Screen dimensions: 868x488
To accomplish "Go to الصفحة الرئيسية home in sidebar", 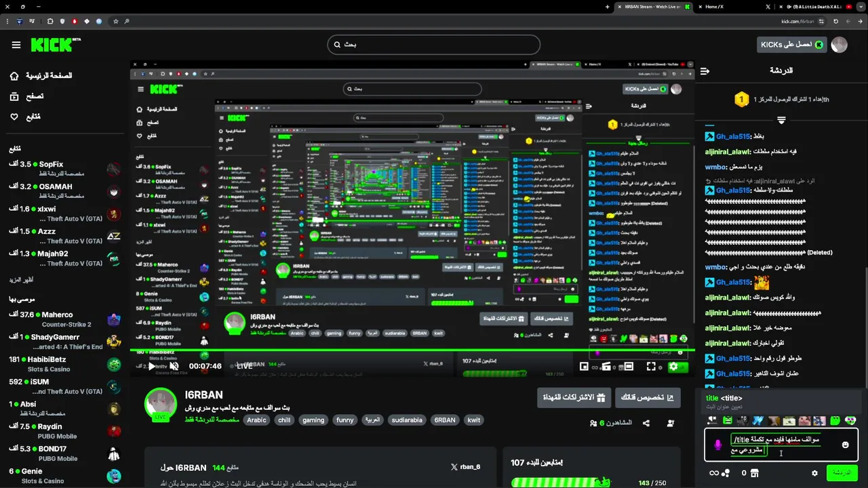I will click(x=41, y=76).
